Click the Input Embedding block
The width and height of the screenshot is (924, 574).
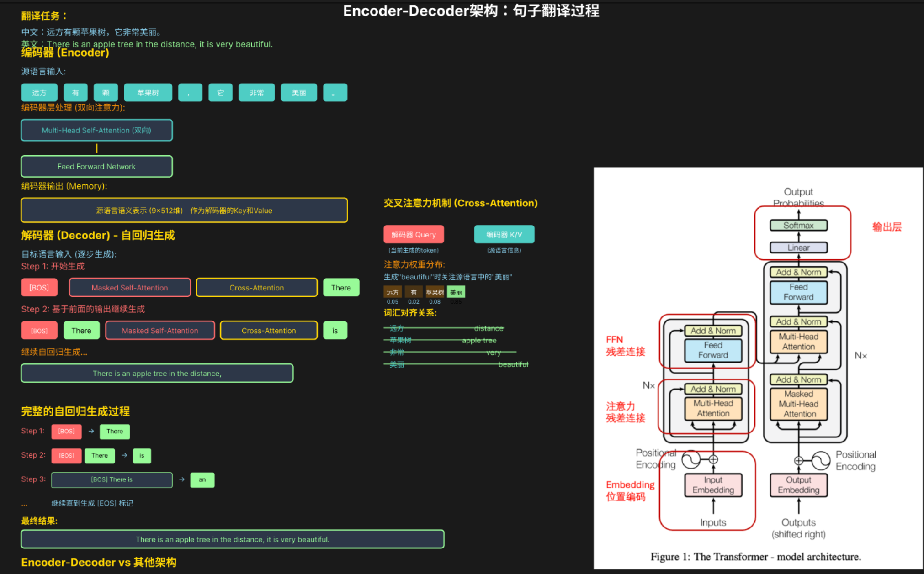coord(713,485)
